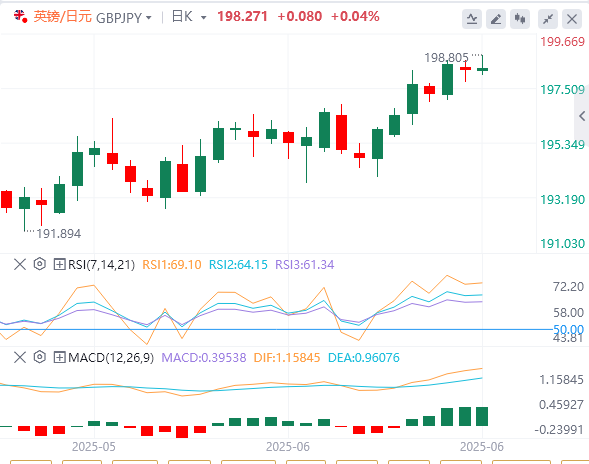Open the candlestick chart style icon
589x464 pixels.
[520, 19]
